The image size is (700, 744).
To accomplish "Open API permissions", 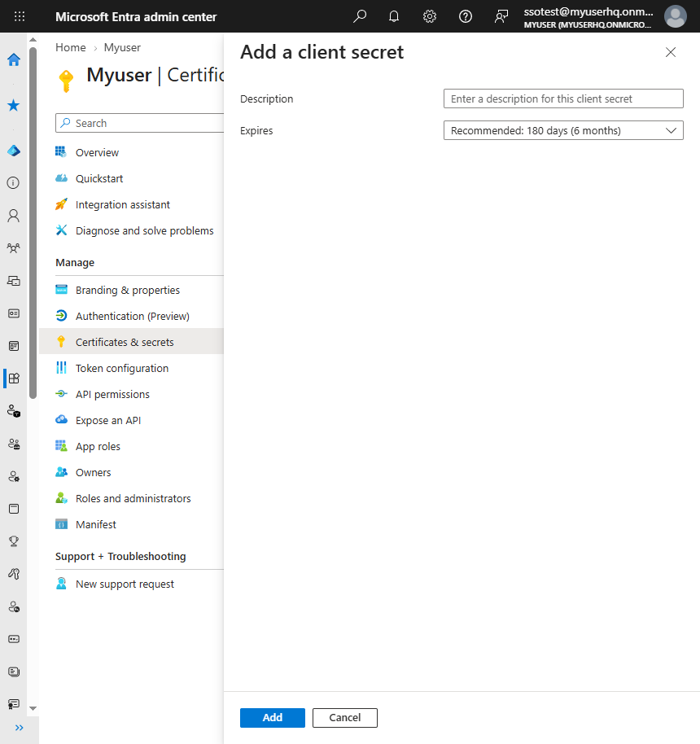I will 112,395.
